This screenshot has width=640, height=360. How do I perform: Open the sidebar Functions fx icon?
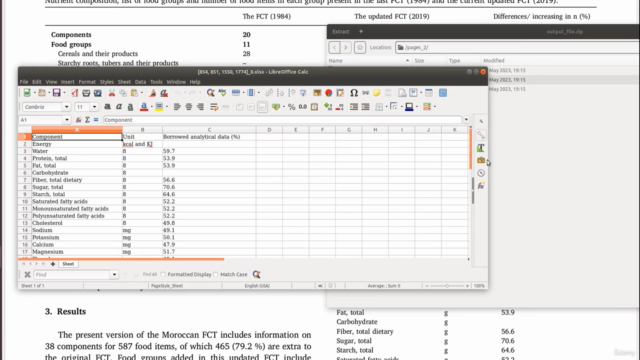tap(481, 186)
